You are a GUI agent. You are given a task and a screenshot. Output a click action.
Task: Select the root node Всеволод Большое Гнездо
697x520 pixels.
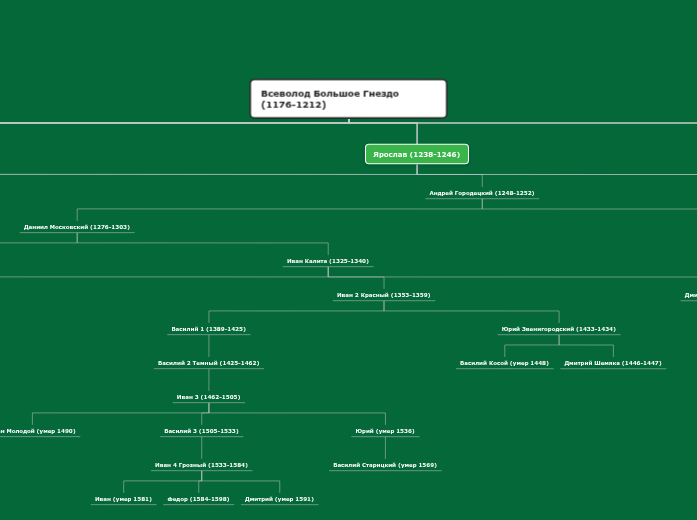click(x=348, y=99)
